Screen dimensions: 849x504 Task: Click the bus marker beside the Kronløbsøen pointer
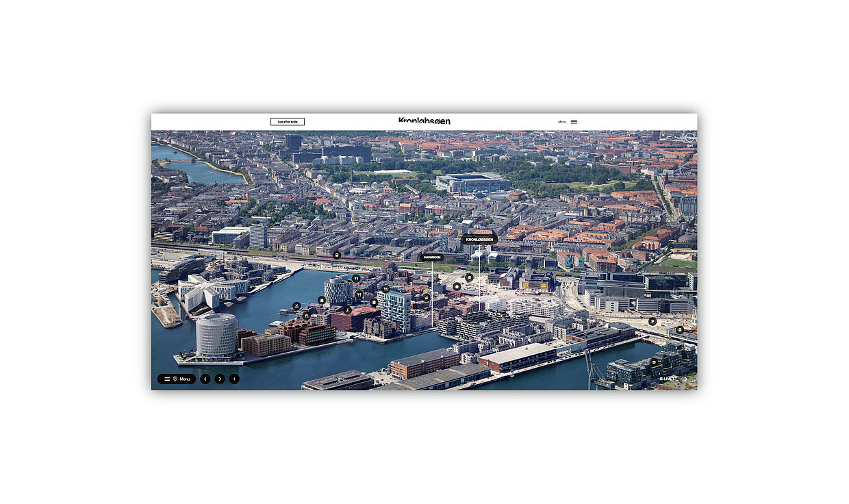tap(469, 277)
